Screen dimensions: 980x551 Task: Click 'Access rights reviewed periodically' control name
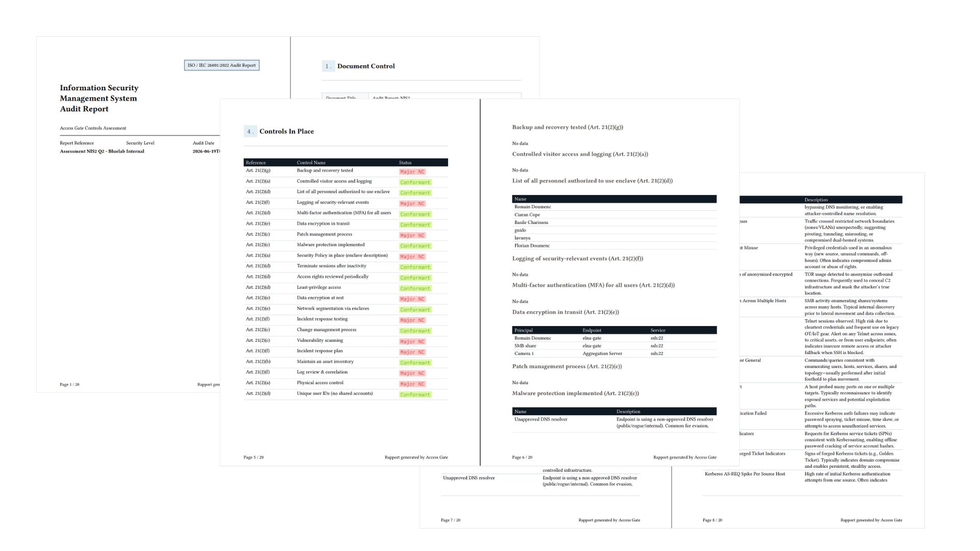pyautogui.click(x=333, y=277)
